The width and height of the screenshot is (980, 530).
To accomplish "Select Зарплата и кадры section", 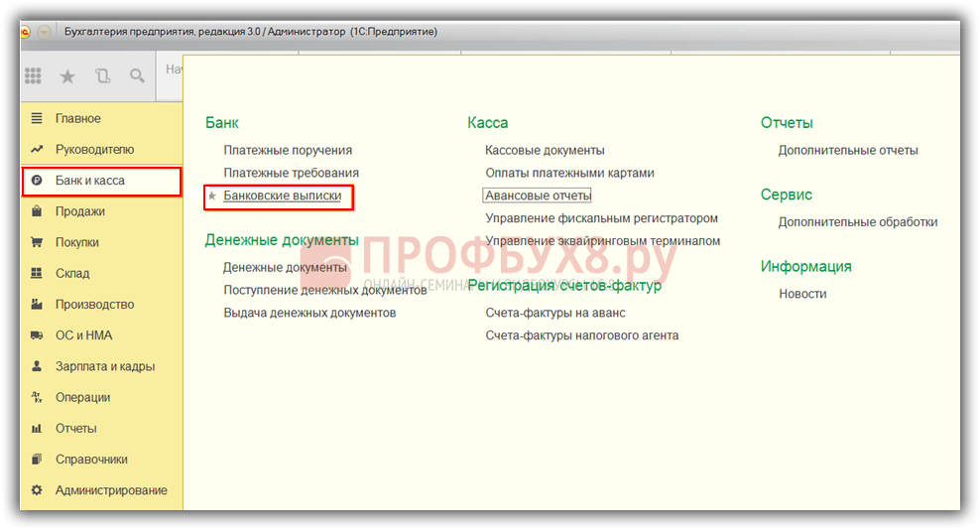I will tap(102, 366).
